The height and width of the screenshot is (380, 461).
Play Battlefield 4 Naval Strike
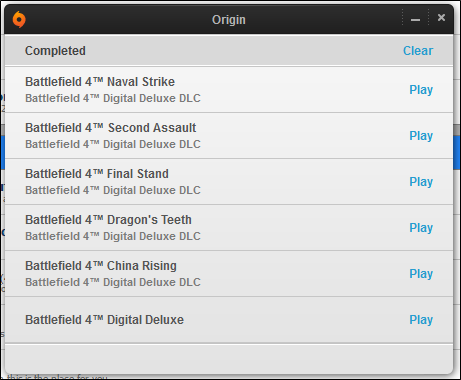421,90
